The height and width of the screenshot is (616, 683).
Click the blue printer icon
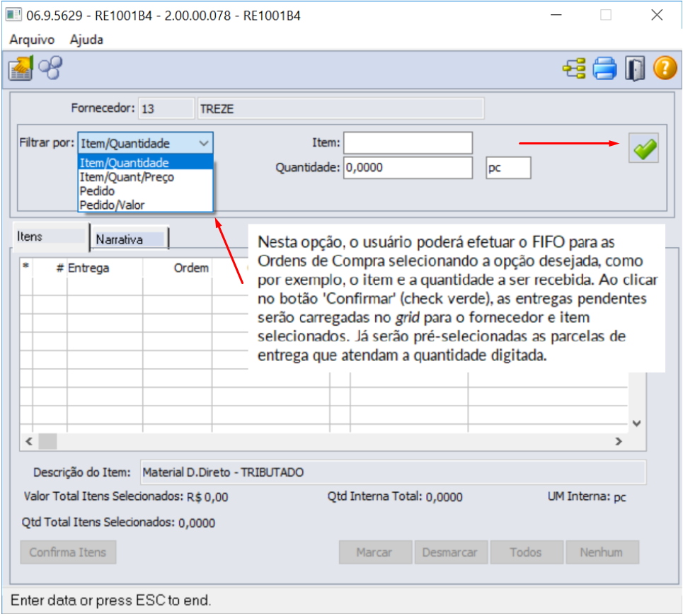pyautogui.click(x=604, y=69)
